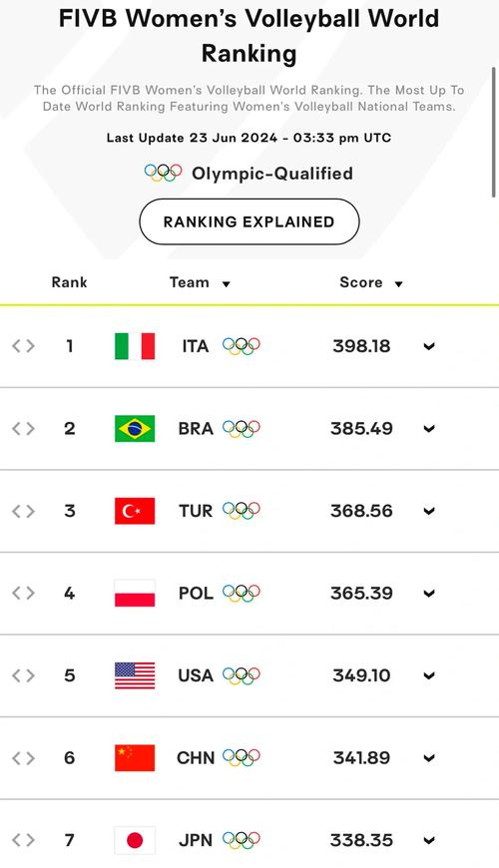This screenshot has width=499, height=868.
Task: Click the POL team name
Action: (196, 594)
